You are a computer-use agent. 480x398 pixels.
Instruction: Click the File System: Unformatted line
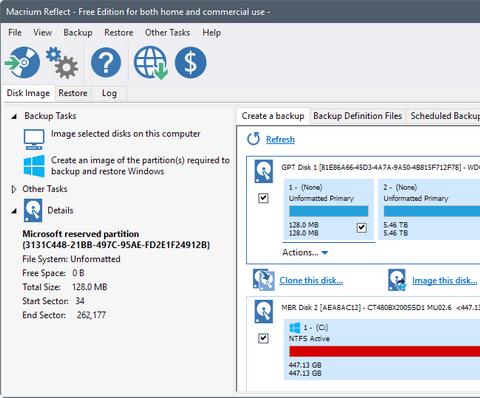pyautogui.click(x=71, y=259)
